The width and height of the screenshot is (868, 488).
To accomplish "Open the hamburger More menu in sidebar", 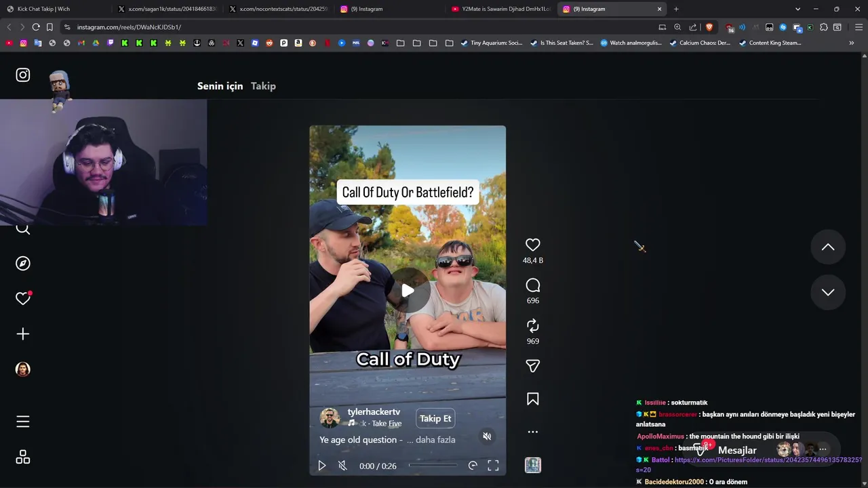I will click(23, 422).
